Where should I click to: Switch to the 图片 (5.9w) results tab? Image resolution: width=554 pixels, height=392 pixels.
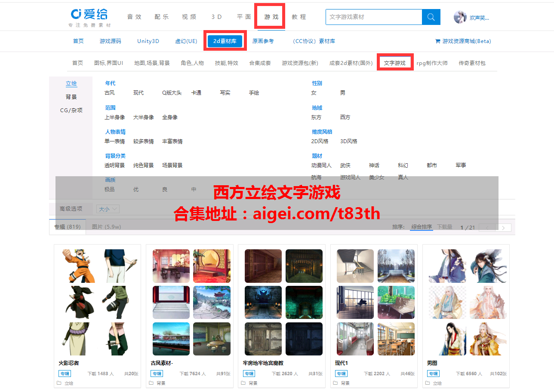pos(106,227)
